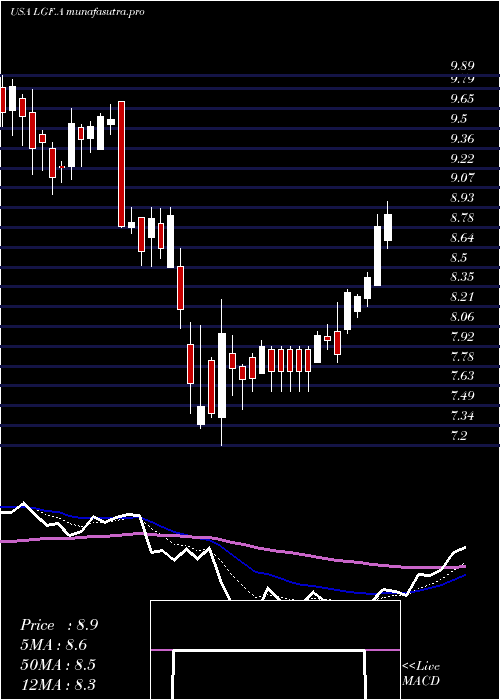Click the '50MA : 8.5' readout
The height and width of the screenshot is (700, 500).
(58, 665)
